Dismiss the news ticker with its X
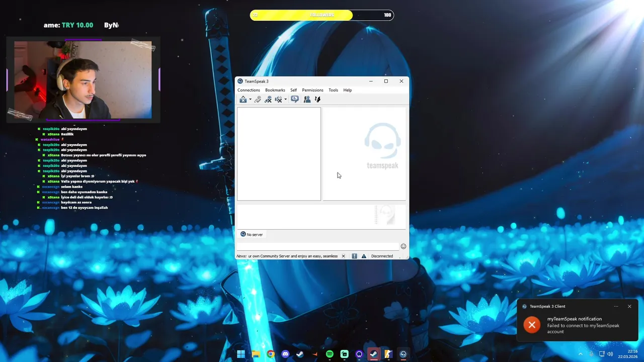 [344, 256]
